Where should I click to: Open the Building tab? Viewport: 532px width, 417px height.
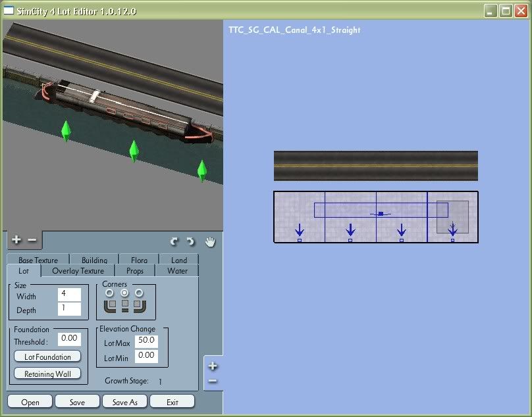point(94,259)
